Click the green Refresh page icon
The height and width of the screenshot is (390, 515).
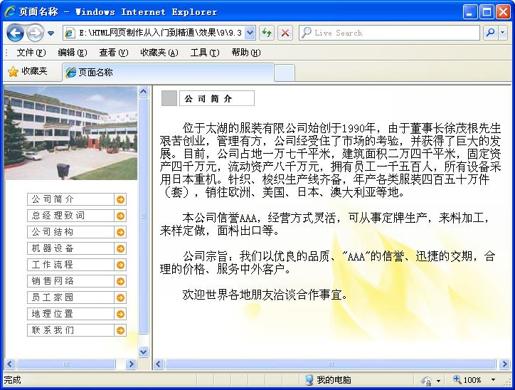(x=267, y=33)
